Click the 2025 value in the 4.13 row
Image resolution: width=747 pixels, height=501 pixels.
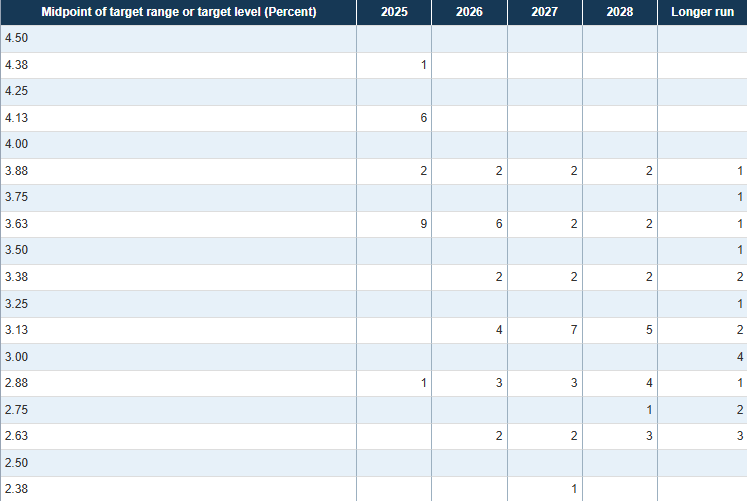pyautogui.click(x=423, y=118)
